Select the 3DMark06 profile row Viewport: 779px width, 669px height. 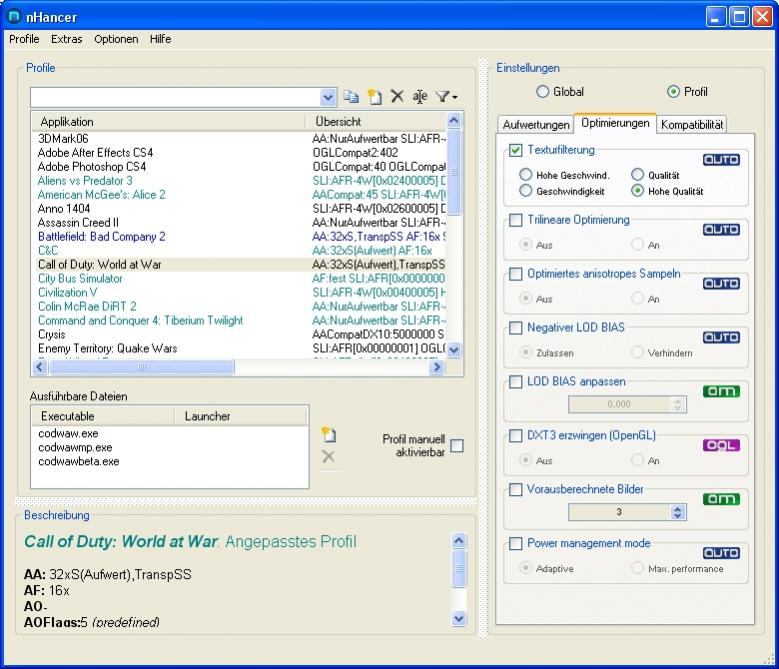point(241,139)
